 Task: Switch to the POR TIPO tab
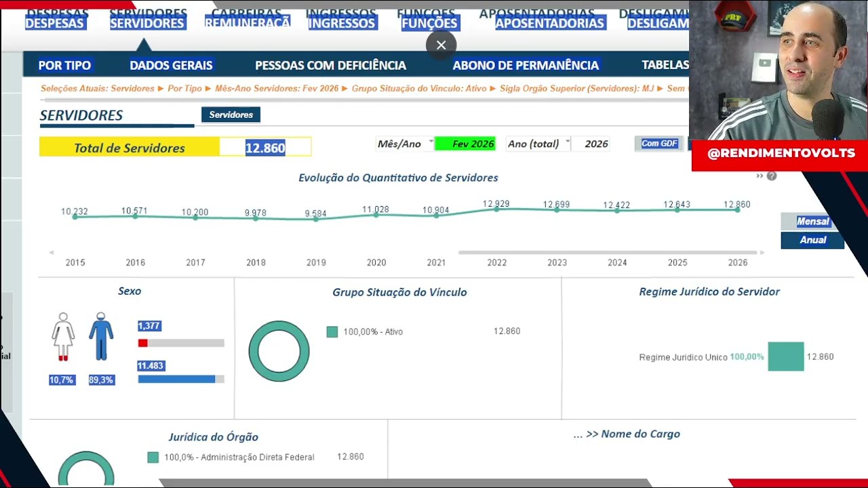tap(64, 65)
